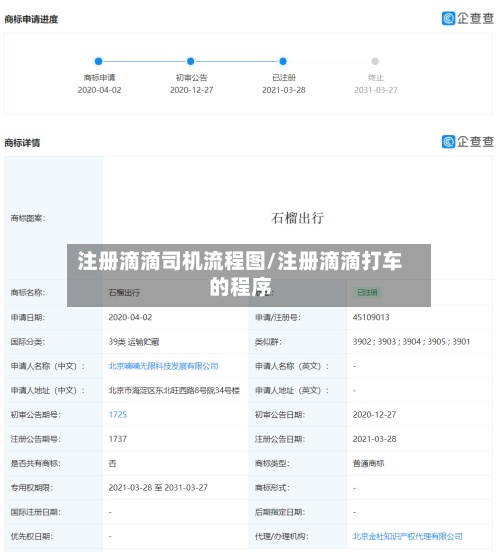Click the 国际分类 label
The width and height of the screenshot is (500, 552).
28,342
